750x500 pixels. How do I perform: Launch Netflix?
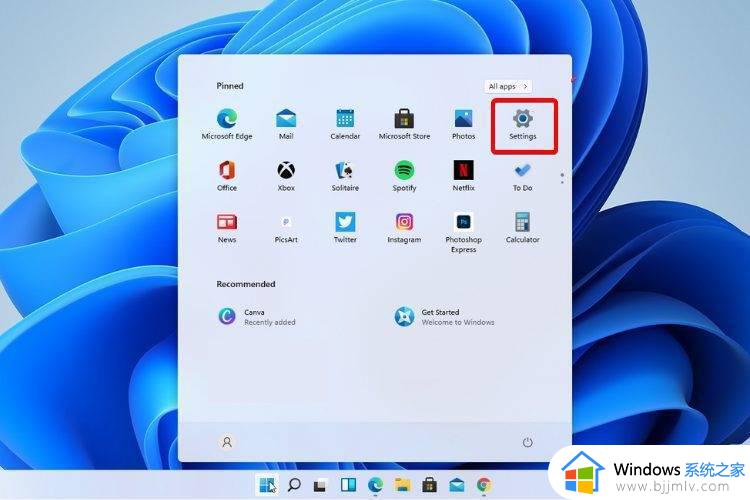point(463,176)
